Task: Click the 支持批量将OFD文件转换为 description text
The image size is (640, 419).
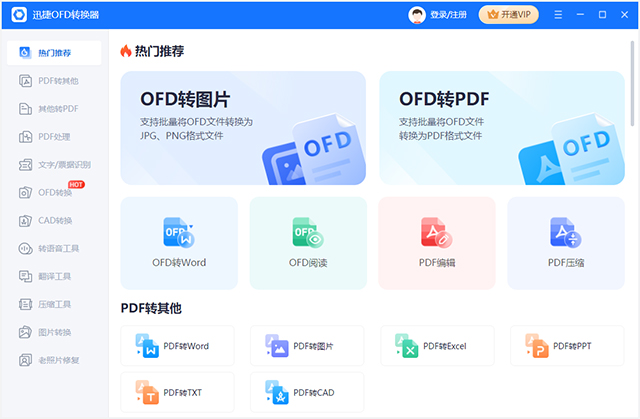Action: coord(196,122)
